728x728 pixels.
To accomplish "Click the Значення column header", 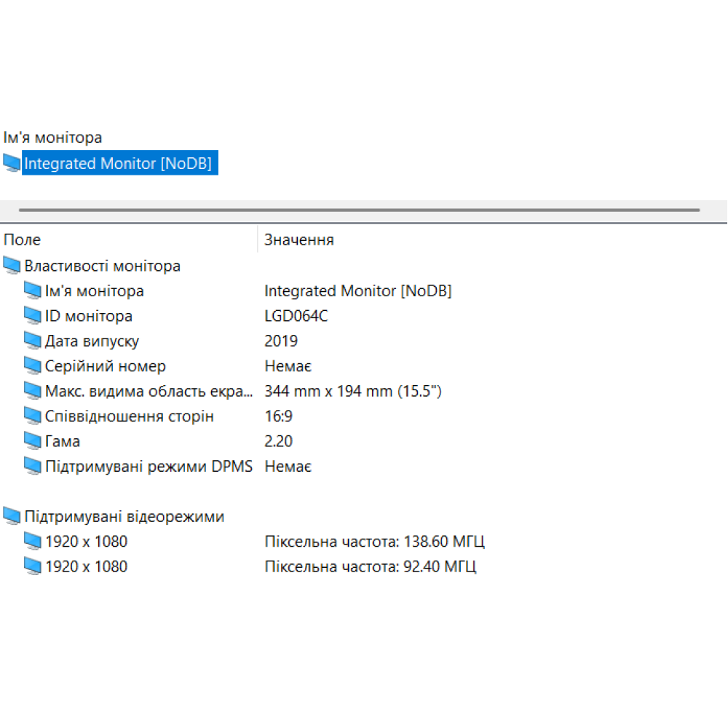I will (x=299, y=239).
